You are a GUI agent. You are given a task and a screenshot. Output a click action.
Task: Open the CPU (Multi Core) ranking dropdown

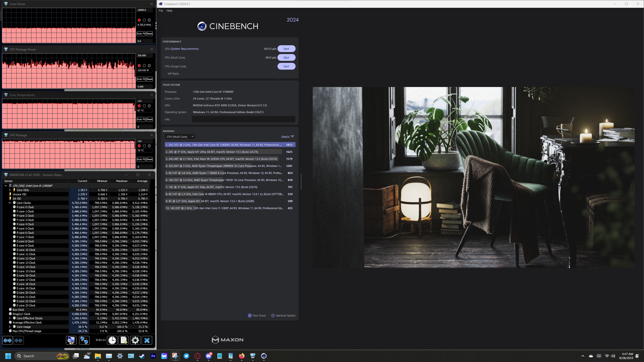[180, 137]
